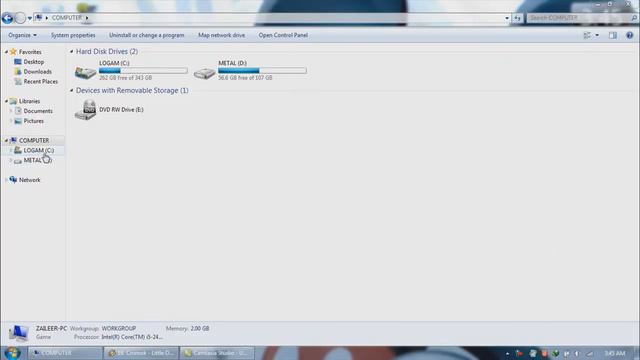Screen dimensions: 640x360
Task: Select METAL drive in the navigation tree
Action: (37, 160)
